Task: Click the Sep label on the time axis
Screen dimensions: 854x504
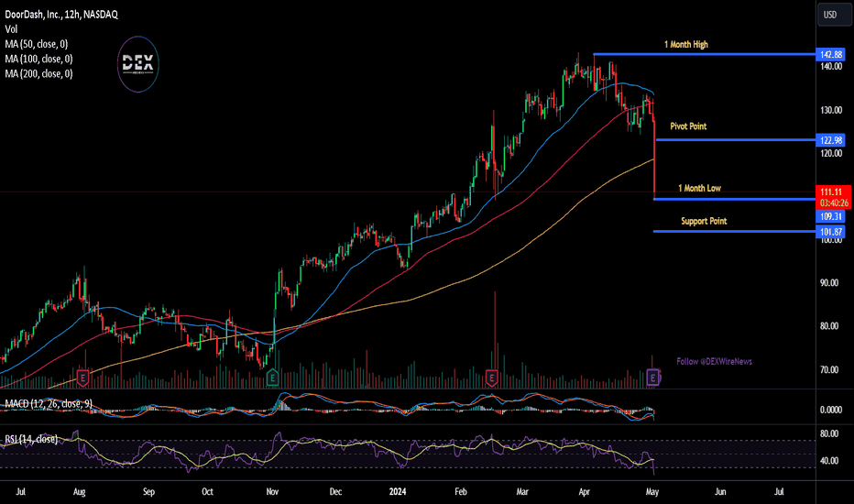Action: tap(148, 492)
